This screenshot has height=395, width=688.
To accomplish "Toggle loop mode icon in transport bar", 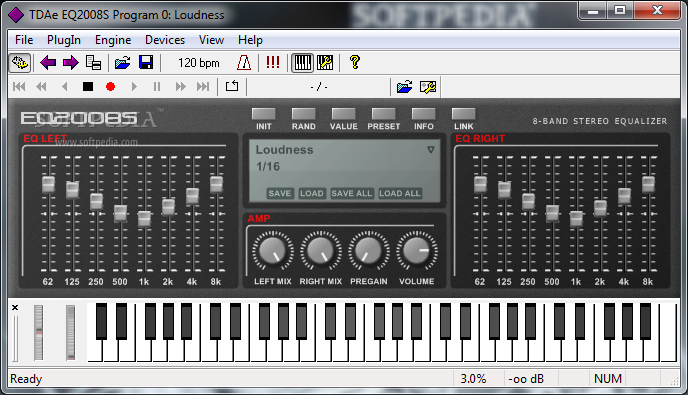I will coord(232,86).
